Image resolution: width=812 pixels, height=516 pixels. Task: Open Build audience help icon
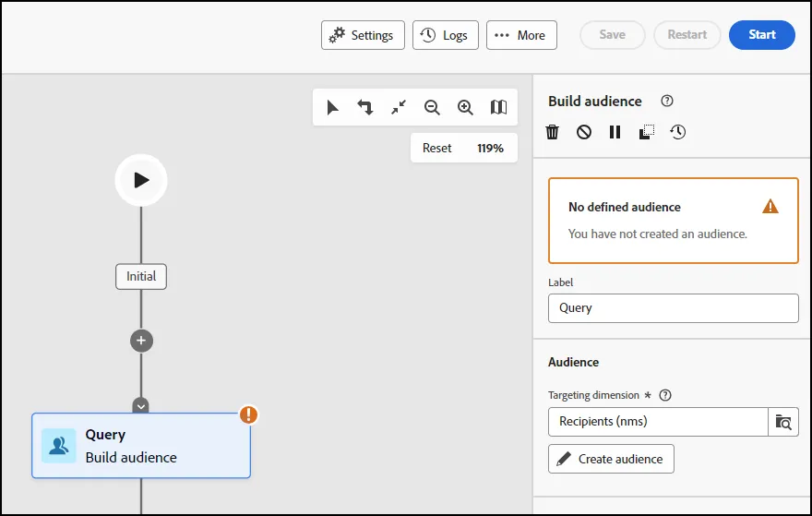pos(667,101)
